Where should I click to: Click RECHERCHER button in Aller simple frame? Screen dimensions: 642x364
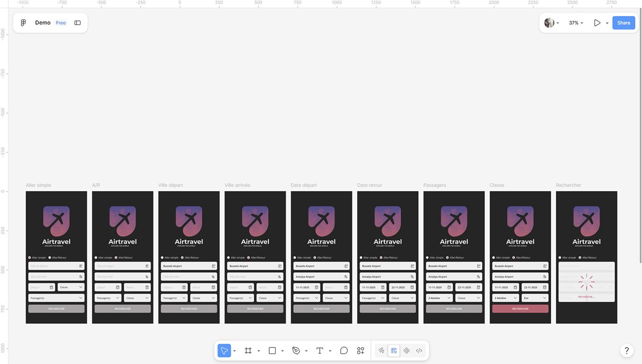click(56, 309)
